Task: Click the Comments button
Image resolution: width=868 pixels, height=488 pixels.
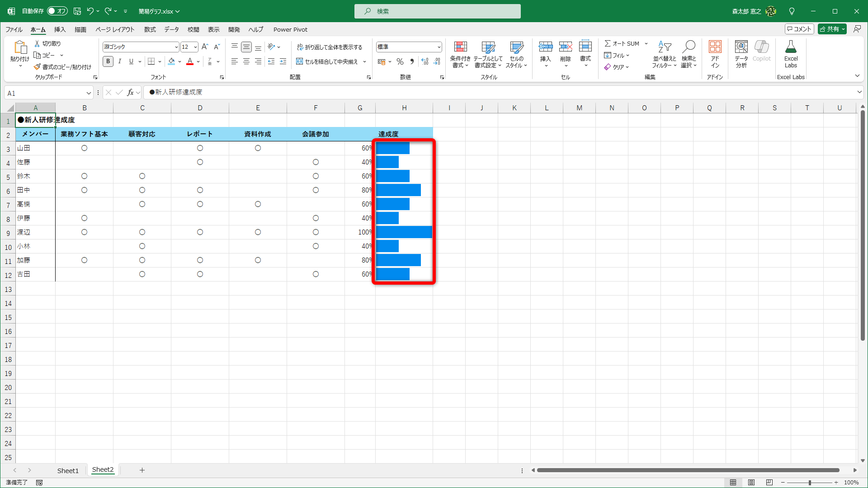Action: point(799,29)
